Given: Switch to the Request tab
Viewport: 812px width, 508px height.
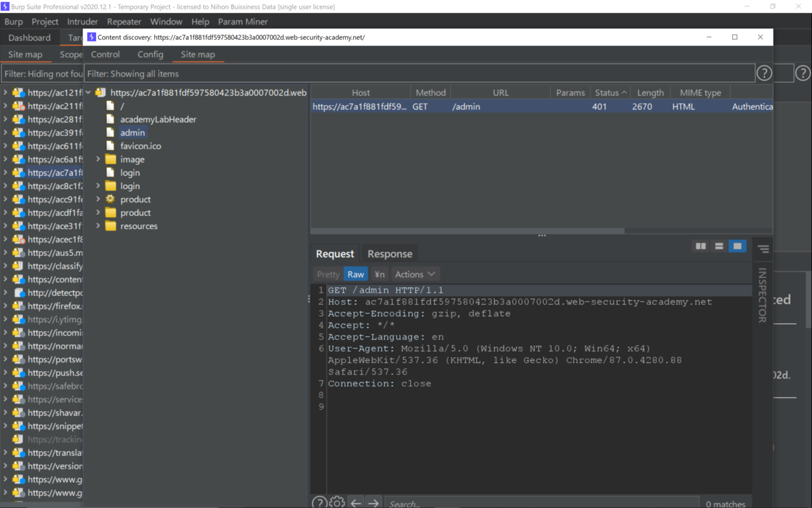Looking at the screenshot, I should [335, 254].
